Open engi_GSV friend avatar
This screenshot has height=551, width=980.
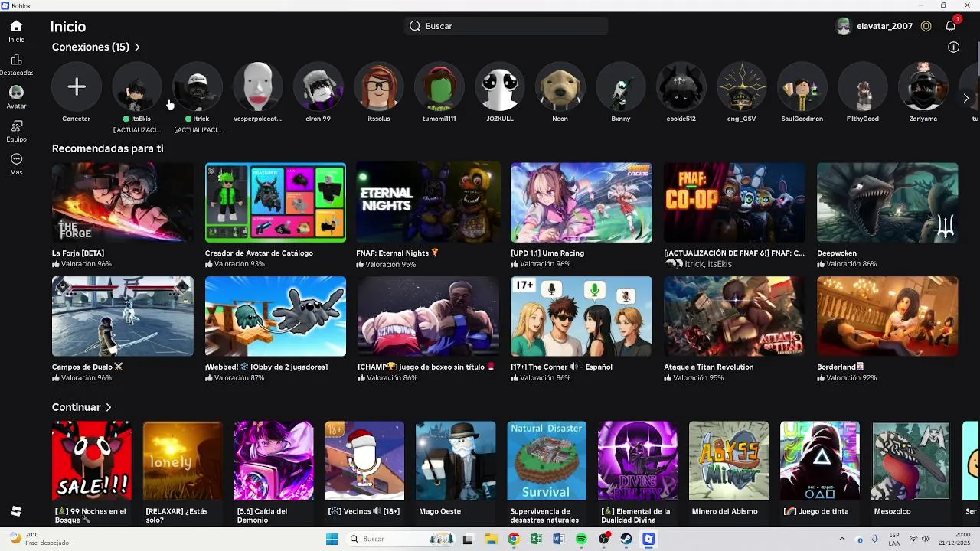coord(742,86)
